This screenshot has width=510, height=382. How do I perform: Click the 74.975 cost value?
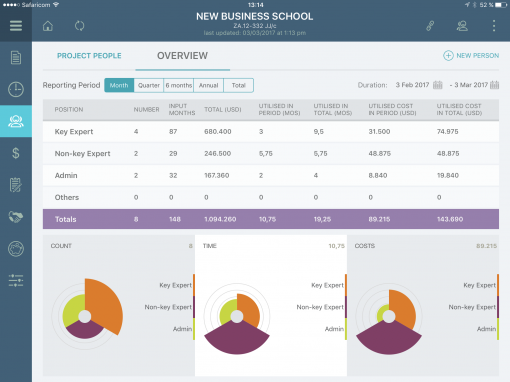coord(448,132)
